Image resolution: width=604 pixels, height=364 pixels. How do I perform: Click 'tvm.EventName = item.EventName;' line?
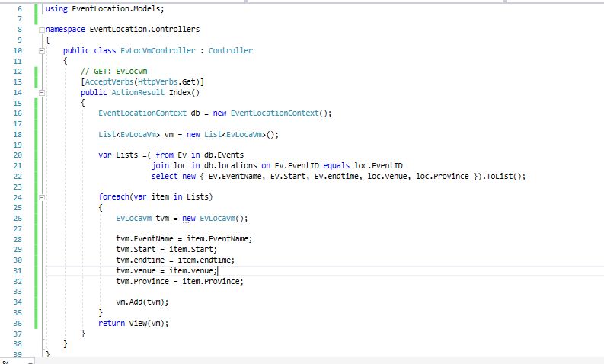point(184,239)
